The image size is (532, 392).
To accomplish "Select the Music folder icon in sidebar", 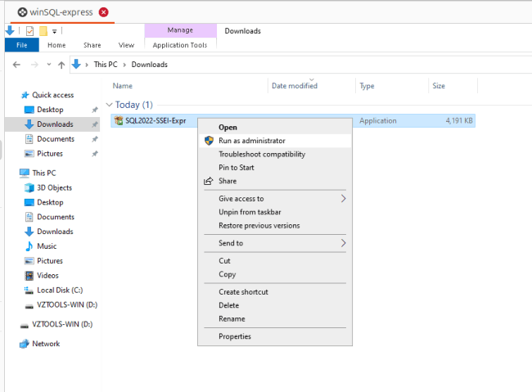I will [x=29, y=246].
